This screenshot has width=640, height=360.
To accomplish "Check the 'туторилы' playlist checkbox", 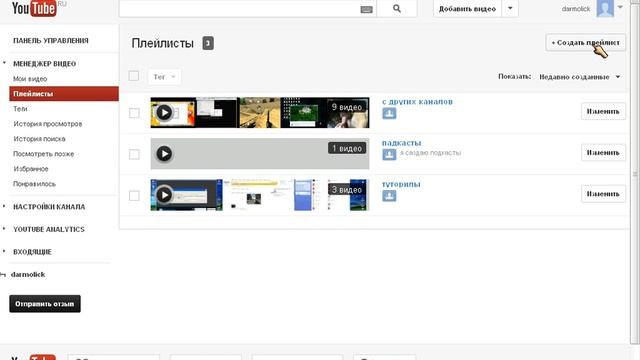I will point(134,196).
